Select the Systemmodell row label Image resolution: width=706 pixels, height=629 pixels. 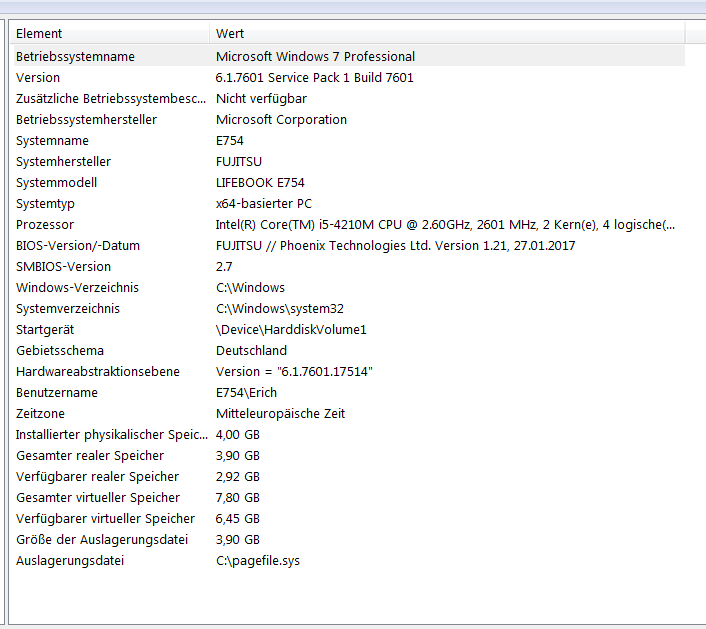point(56,183)
